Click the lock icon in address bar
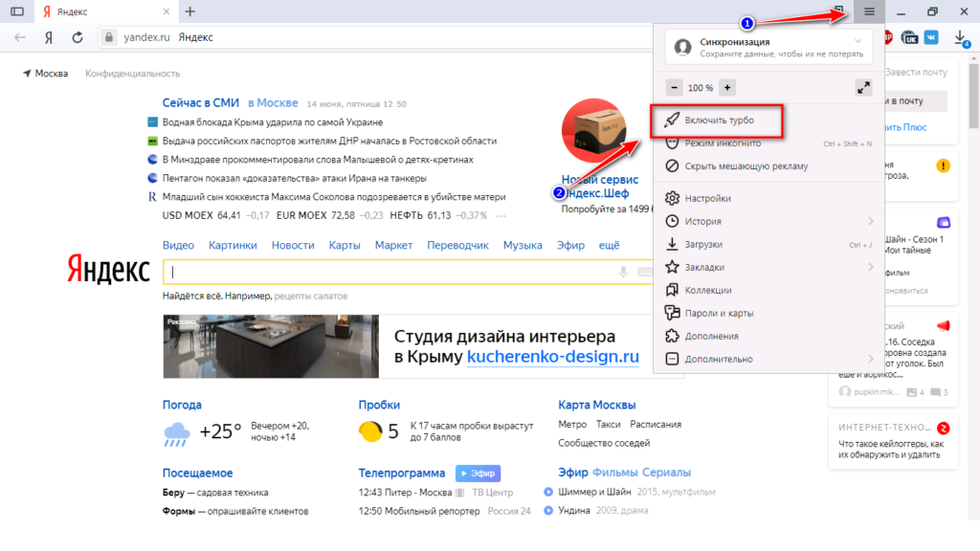The image size is (980, 551). [108, 37]
